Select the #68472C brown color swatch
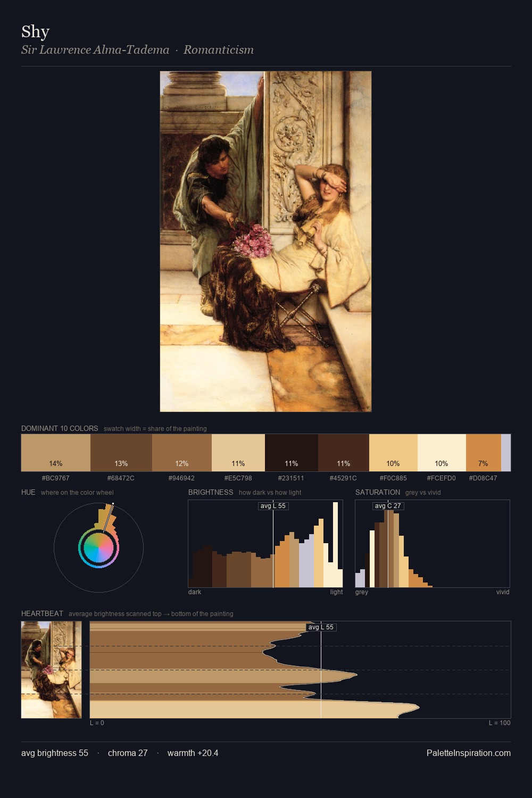This screenshot has width=532, height=798. tap(121, 453)
